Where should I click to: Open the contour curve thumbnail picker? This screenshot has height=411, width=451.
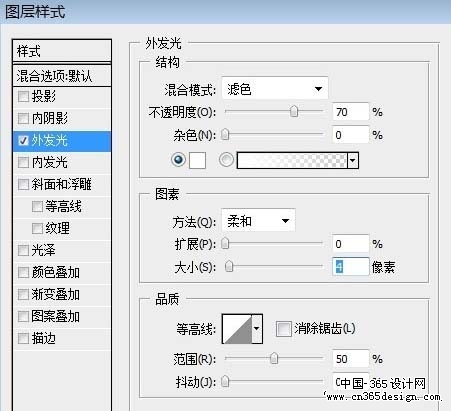click(237, 329)
